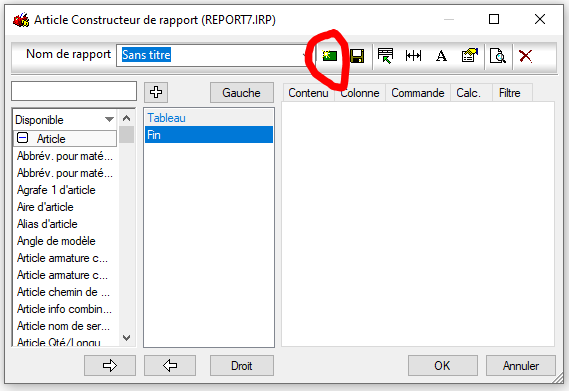569x391 pixels.
Task: Click the save report floppy disk icon
Action: [357, 56]
